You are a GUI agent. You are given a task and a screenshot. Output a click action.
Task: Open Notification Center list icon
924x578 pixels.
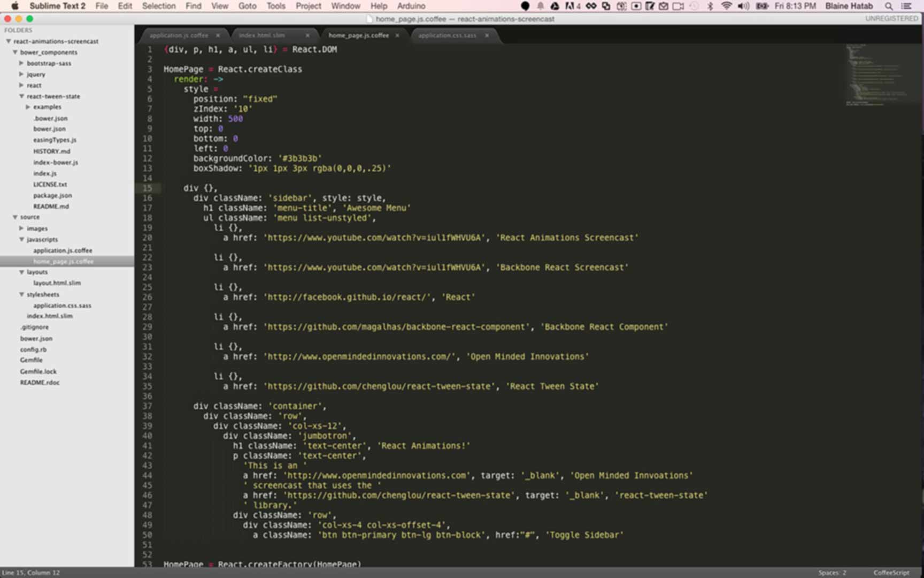tap(906, 6)
